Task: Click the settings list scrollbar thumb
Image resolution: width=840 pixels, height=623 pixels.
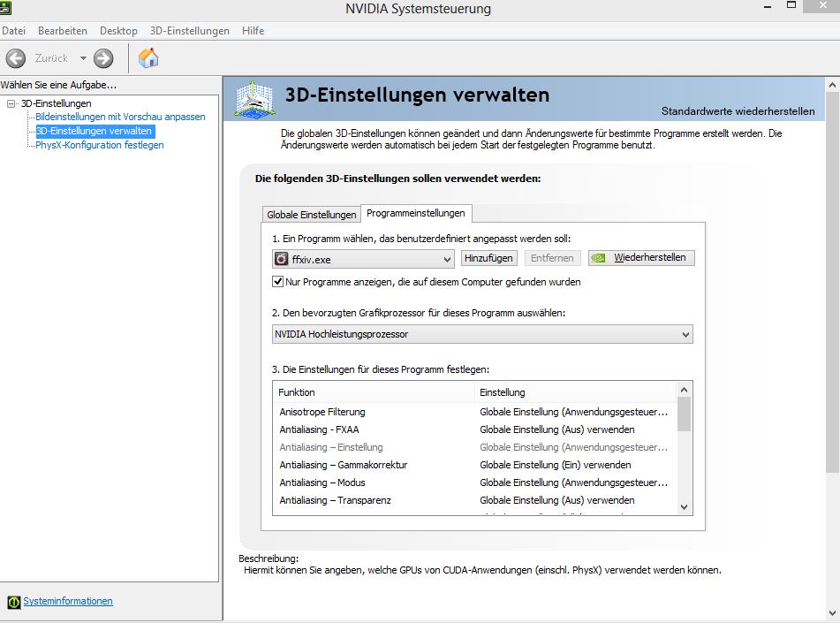Action: tap(685, 414)
